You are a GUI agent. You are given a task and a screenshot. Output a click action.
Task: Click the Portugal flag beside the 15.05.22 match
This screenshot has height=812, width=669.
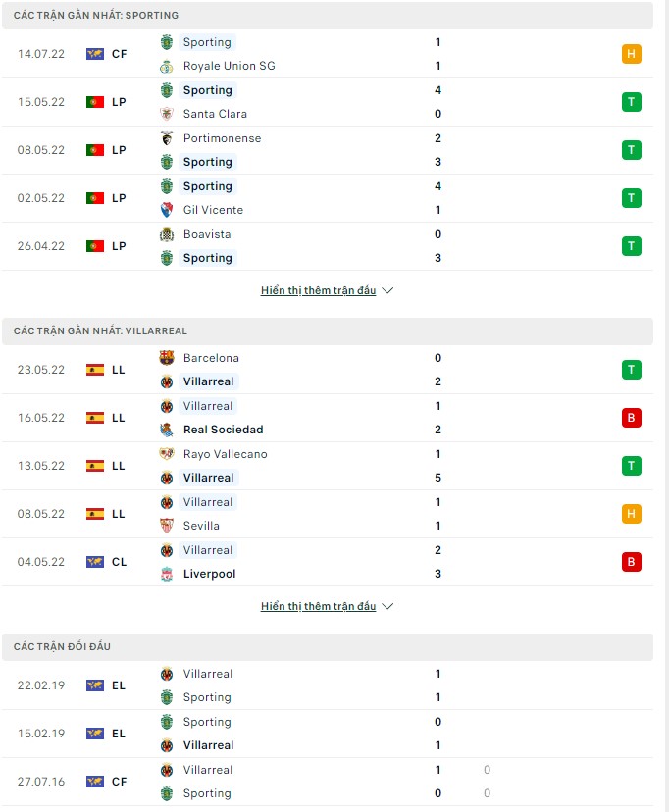[94, 101]
